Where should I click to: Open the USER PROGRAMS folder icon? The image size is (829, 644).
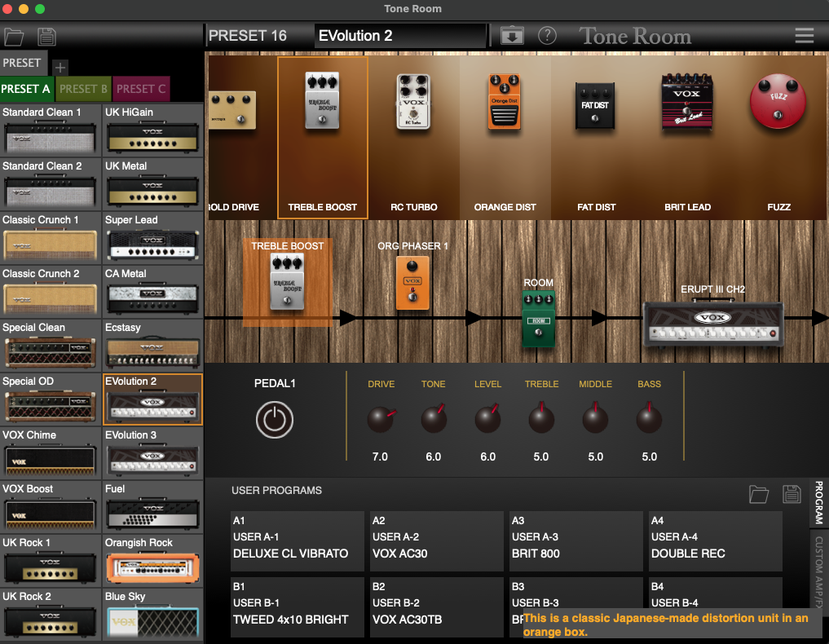tap(758, 494)
